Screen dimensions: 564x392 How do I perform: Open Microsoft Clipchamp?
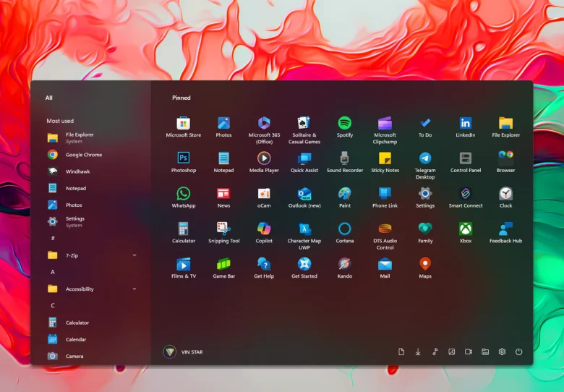click(x=385, y=130)
